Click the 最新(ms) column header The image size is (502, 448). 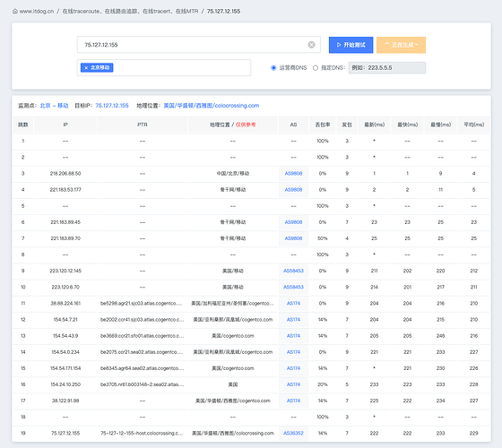[375, 125]
